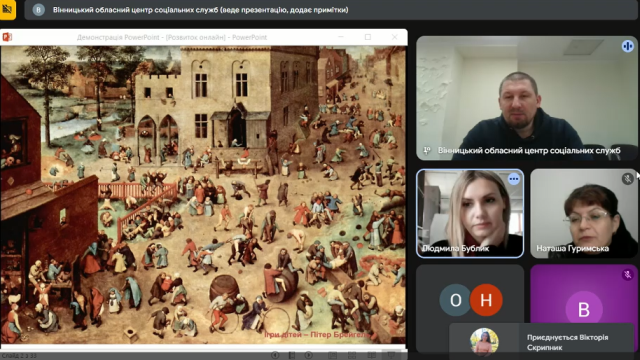Open the three-dot options on Людмила Бублик tile
Image resolution: width=640 pixels, height=360 pixels.
tap(513, 179)
